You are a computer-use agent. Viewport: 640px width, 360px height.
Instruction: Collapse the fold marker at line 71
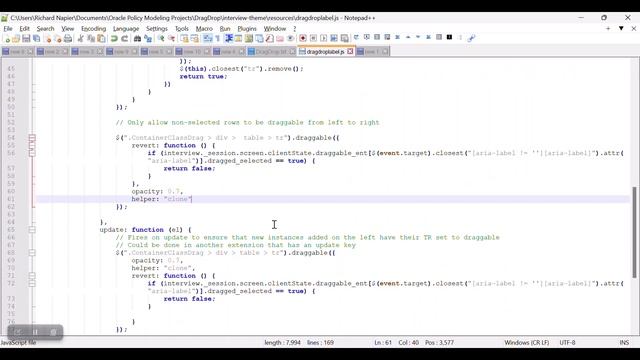pyautogui.click(x=32, y=276)
